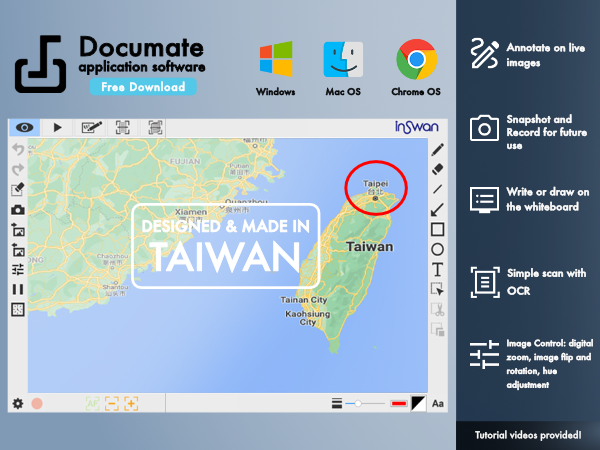The height and width of the screenshot is (450, 600).
Task: Take a snapshot with the camera icon
Action: pyautogui.click(x=18, y=210)
